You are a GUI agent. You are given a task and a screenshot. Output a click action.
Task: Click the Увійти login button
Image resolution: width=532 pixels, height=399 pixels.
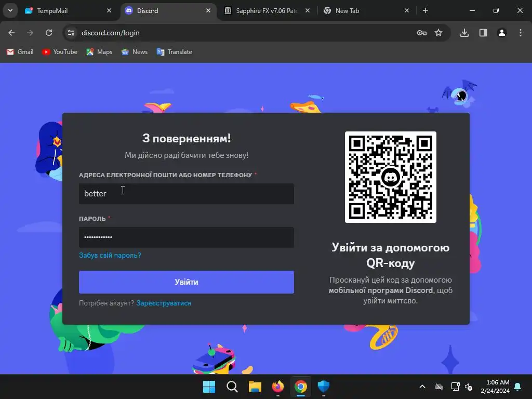tap(187, 282)
